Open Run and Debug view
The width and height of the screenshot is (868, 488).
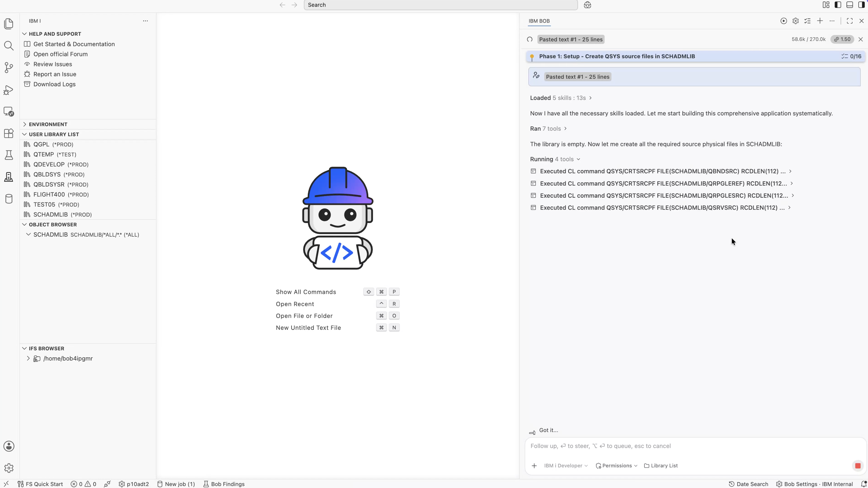click(9, 90)
